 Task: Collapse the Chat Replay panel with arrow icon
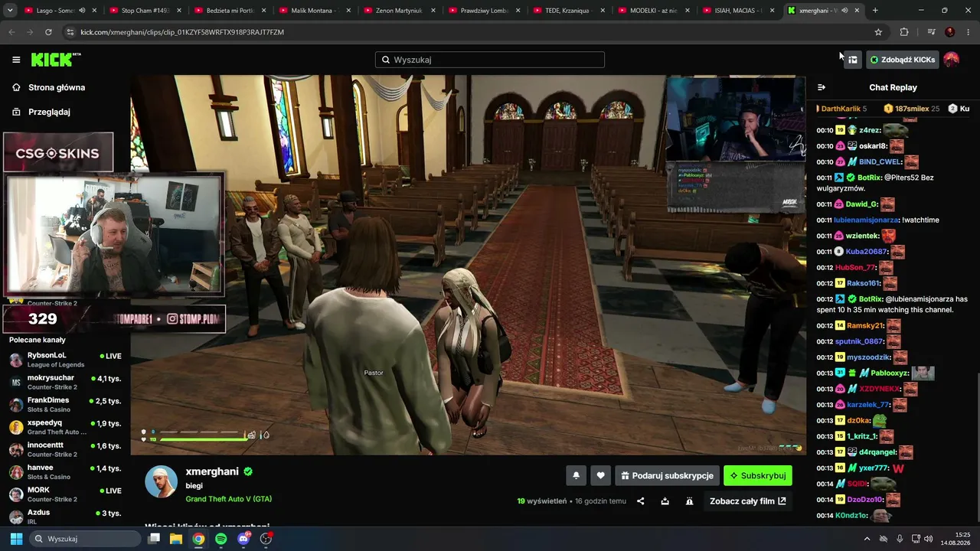pos(822,87)
